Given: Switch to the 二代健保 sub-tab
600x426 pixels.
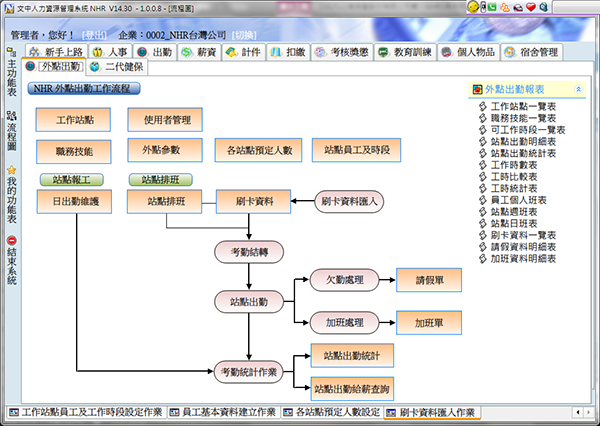Looking at the screenshot, I should coord(117,67).
